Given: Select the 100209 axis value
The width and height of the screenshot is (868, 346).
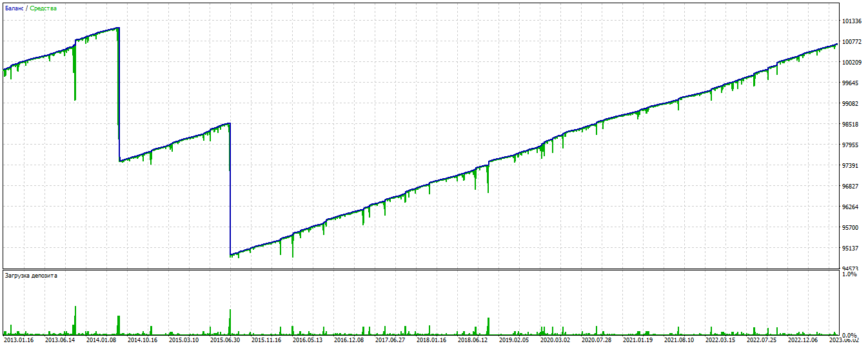Looking at the screenshot, I should (852, 63).
